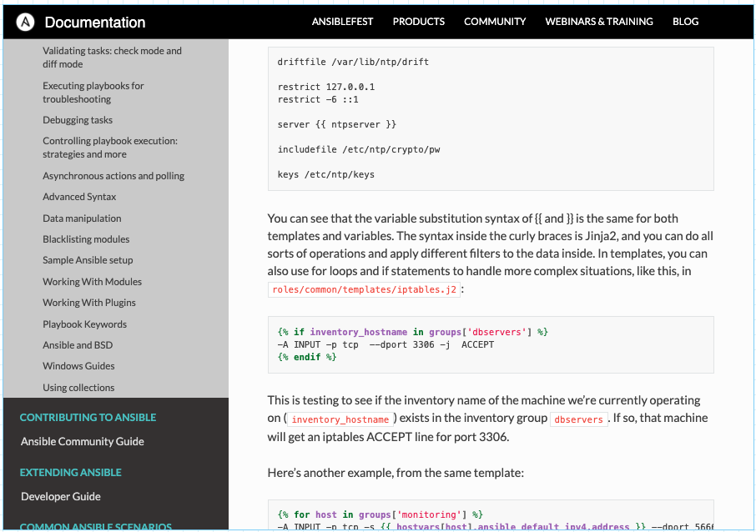This screenshot has height=532, width=756.
Task: Open the Windows Guides section
Action: coord(78,366)
